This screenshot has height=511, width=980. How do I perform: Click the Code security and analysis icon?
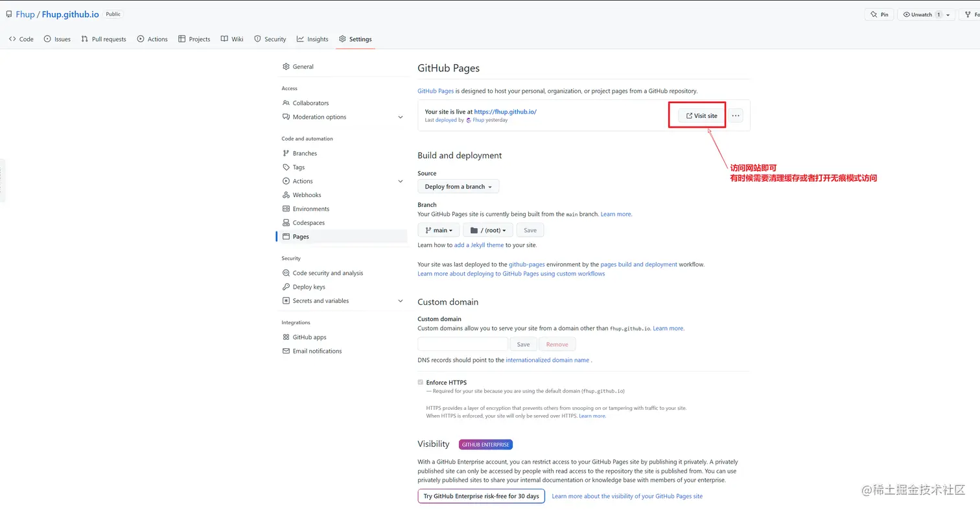tap(286, 273)
